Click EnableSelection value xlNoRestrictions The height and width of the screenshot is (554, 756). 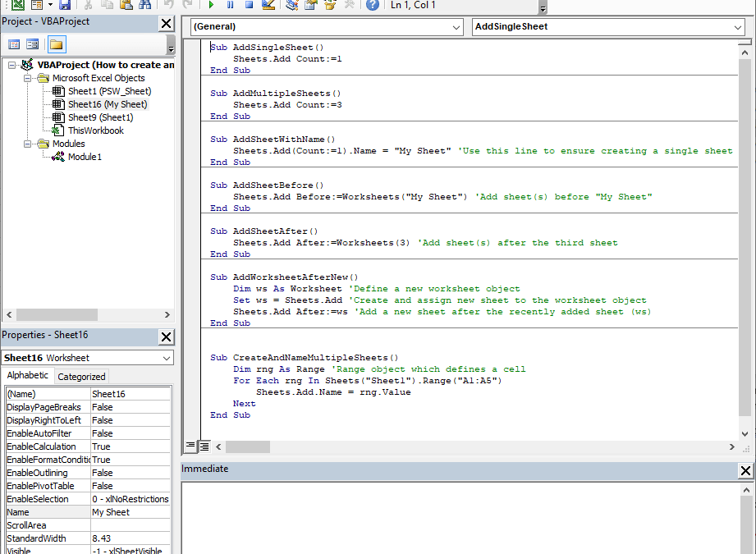click(131, 499)
